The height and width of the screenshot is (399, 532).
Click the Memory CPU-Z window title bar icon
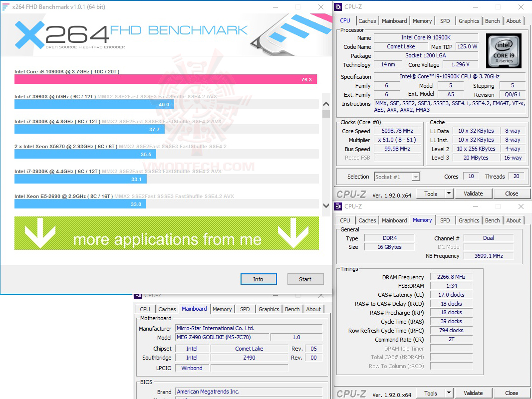click(x=337, y=206)
